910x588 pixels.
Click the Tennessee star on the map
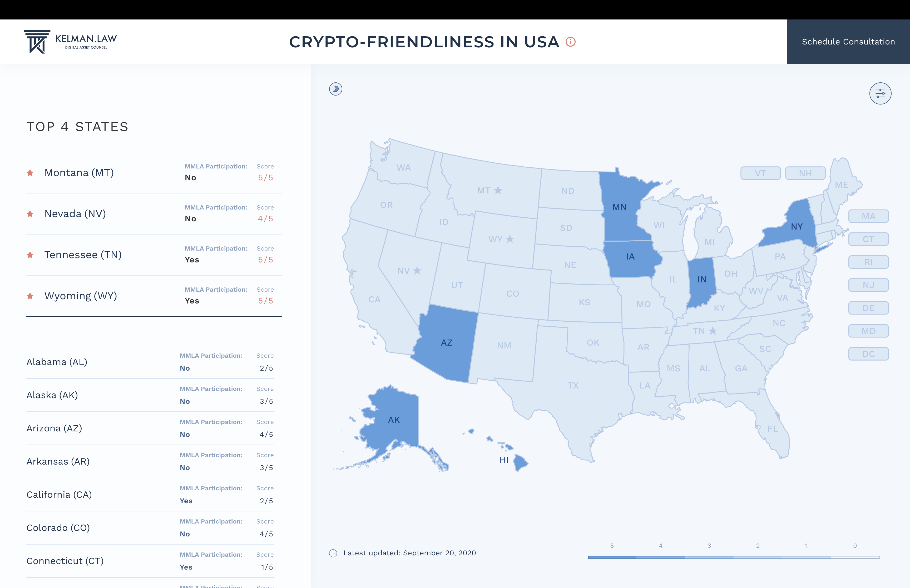pyautogui.click(x=713, y=331)
